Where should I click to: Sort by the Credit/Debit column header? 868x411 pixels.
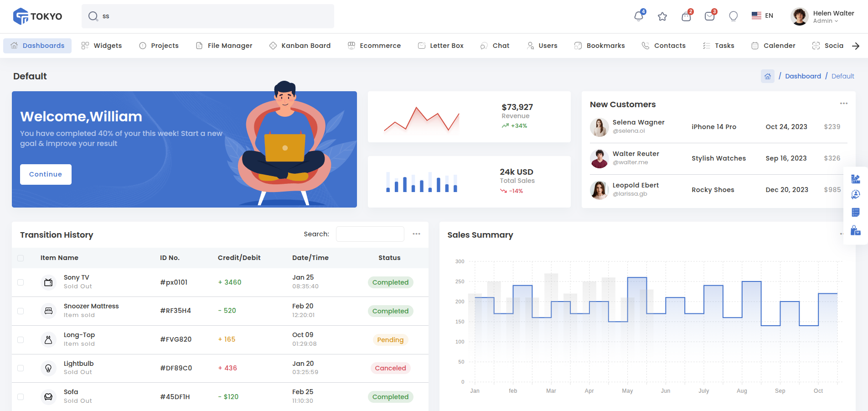[x=239, y=258]
